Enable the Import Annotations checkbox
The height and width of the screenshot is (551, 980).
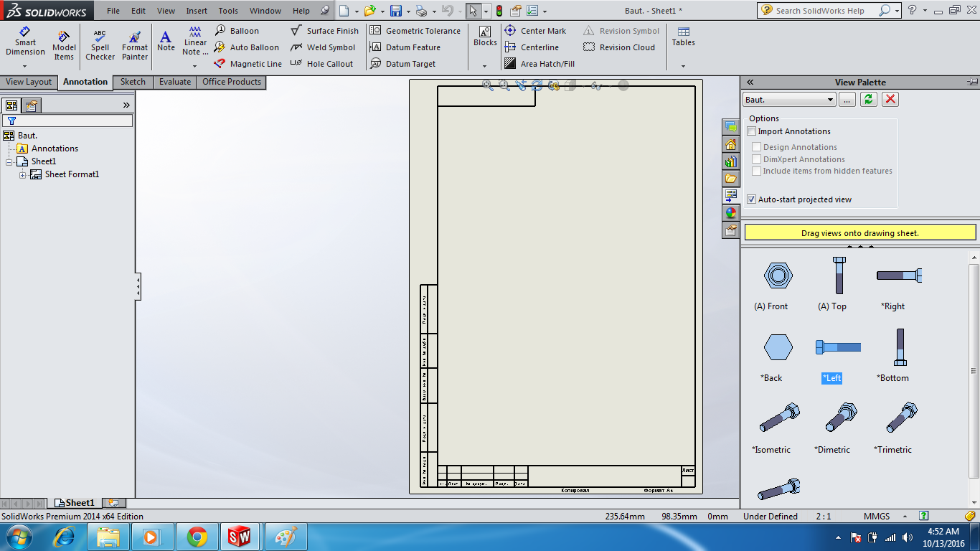pos(752,131)
